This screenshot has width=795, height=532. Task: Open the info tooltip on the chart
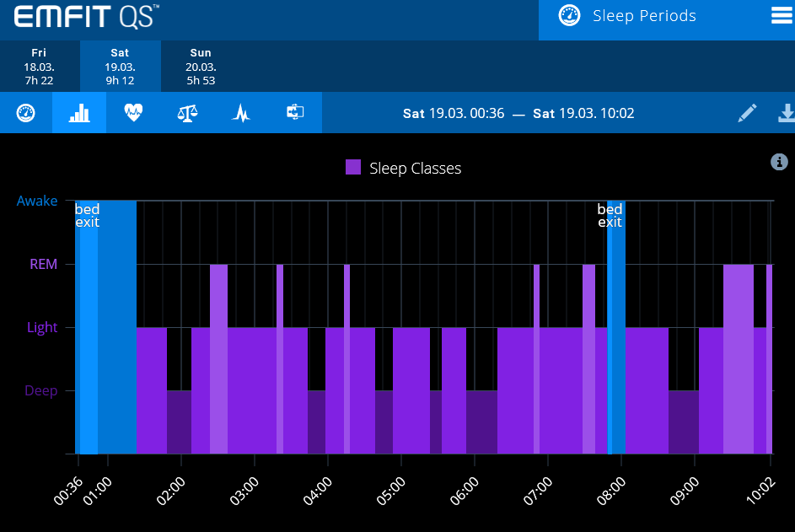tap(778, 162)
